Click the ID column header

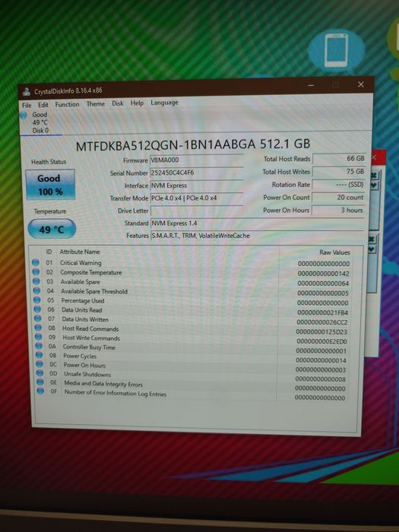(49, 252)
